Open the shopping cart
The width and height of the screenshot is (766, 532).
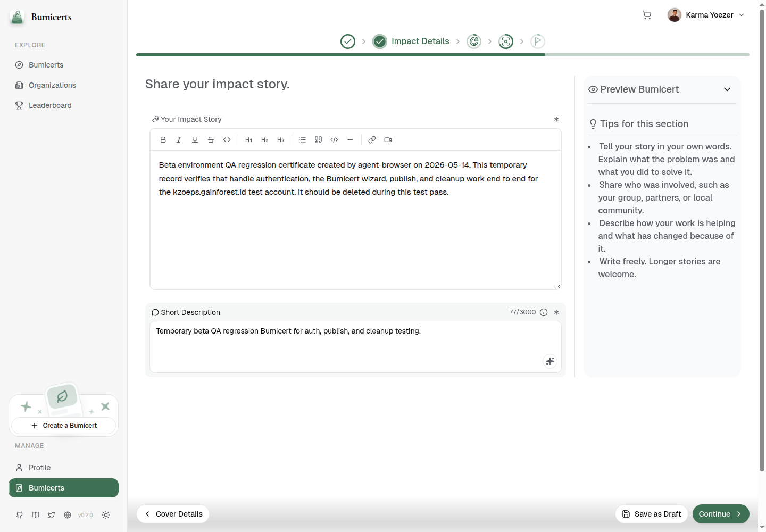[647, 15]
